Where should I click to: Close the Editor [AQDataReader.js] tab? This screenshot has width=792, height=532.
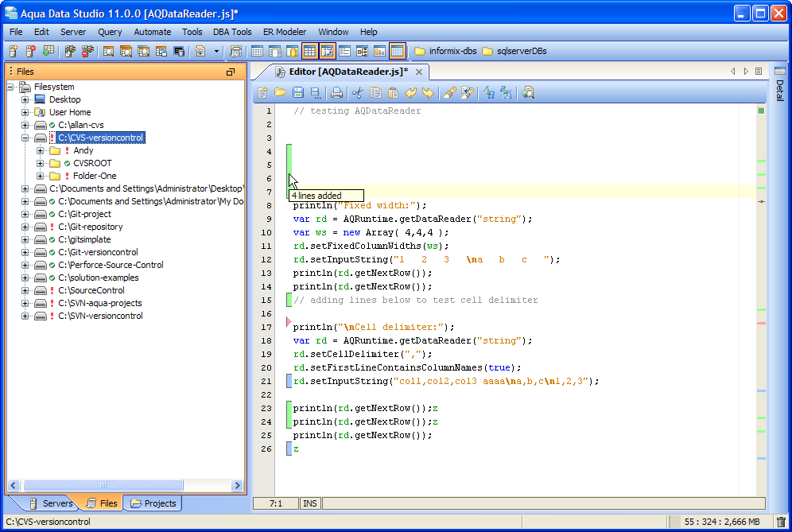419,72
